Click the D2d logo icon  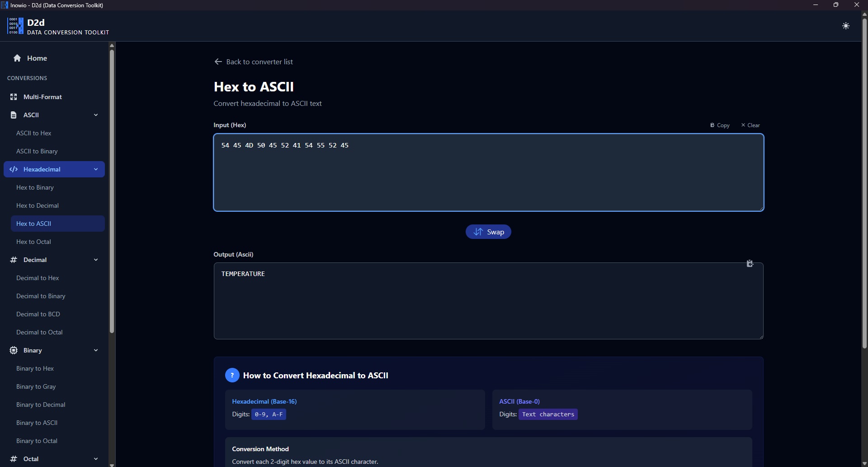coord(15,26)
